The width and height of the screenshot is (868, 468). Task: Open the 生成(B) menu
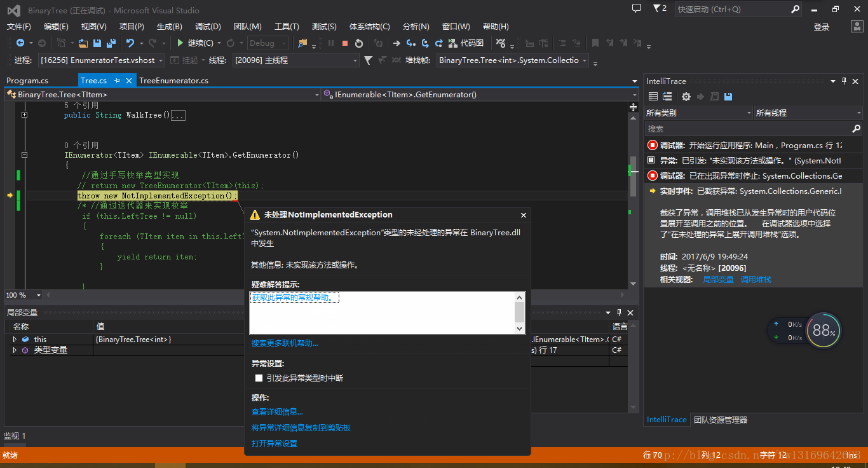170,26
